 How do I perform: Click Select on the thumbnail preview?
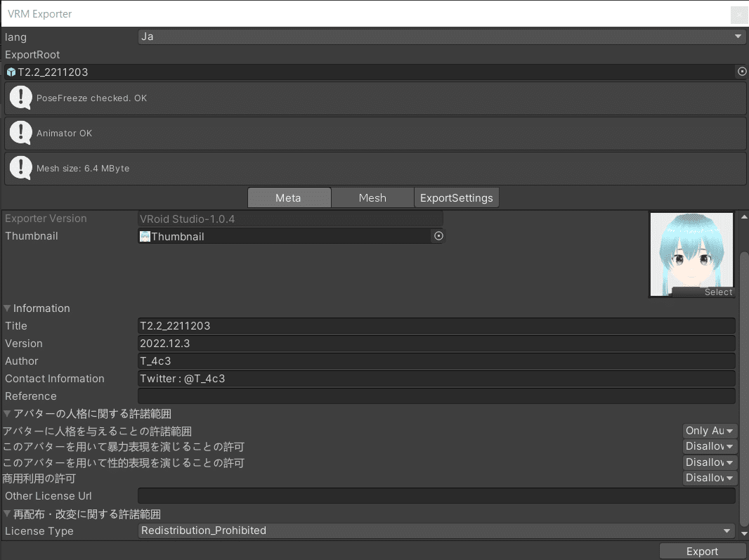point(718,292)
